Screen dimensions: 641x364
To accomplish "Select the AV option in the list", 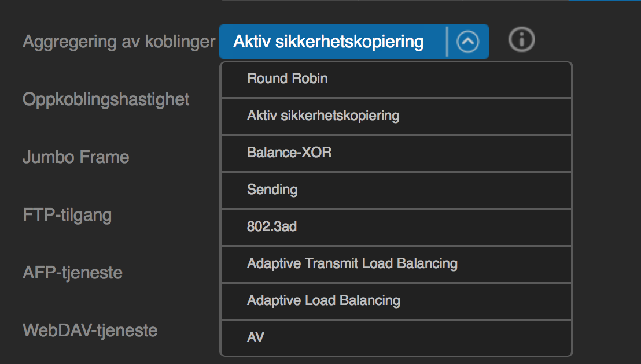I will [396, 338].
